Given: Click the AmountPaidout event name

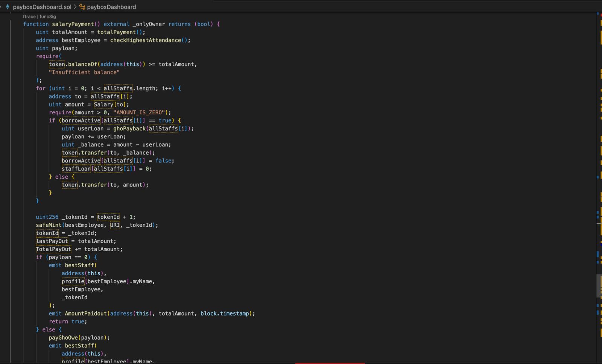Looking at the screenshot, I should (86, 314).
